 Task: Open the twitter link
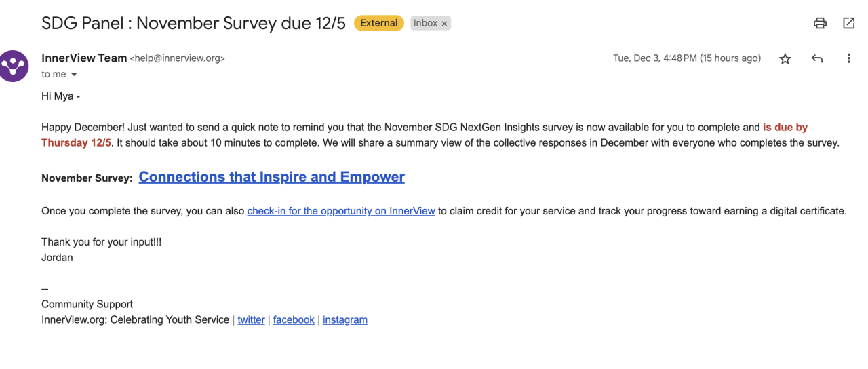click(x=251, y=319)
